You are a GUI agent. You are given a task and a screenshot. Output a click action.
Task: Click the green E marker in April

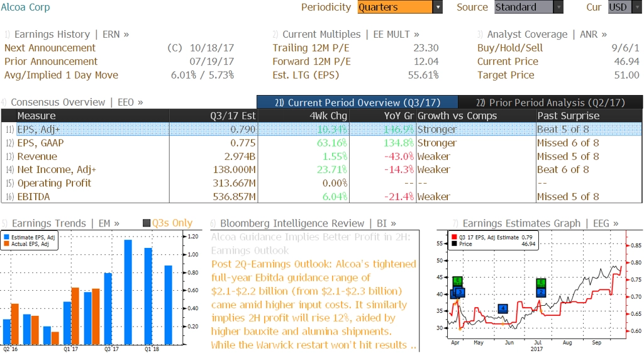coord(458,281)
